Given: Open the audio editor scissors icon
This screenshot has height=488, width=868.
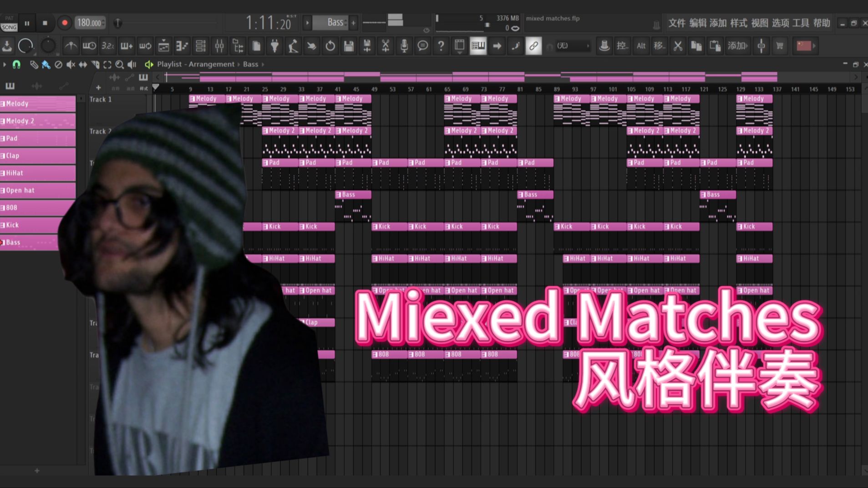Looking at the screenshot, I should click(386, 45).
